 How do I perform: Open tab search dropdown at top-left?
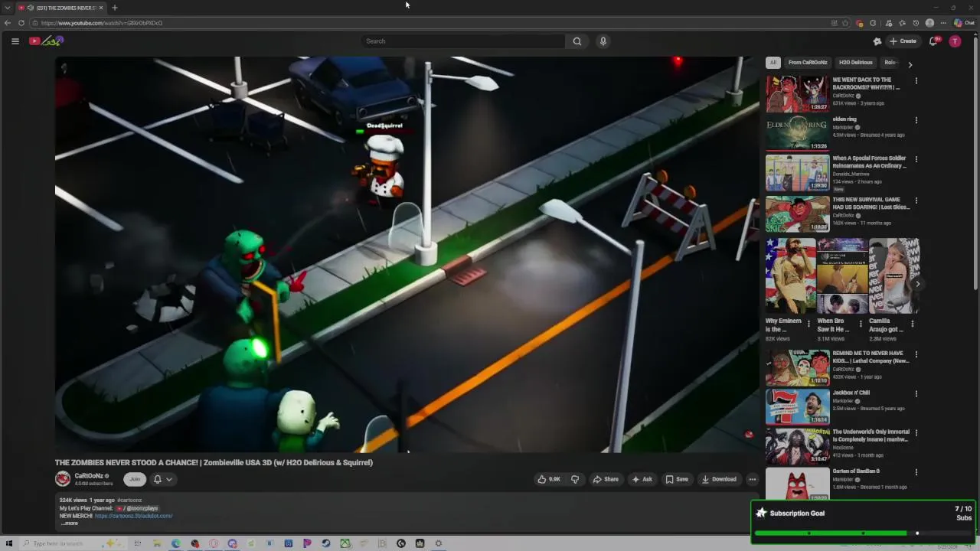point(8,8)
